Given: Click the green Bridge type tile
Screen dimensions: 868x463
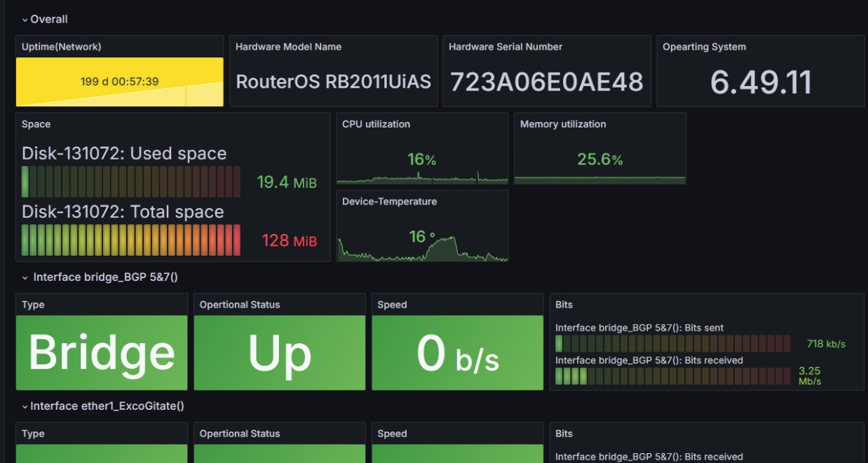Looking at the screenshot, I should (102, 352).
